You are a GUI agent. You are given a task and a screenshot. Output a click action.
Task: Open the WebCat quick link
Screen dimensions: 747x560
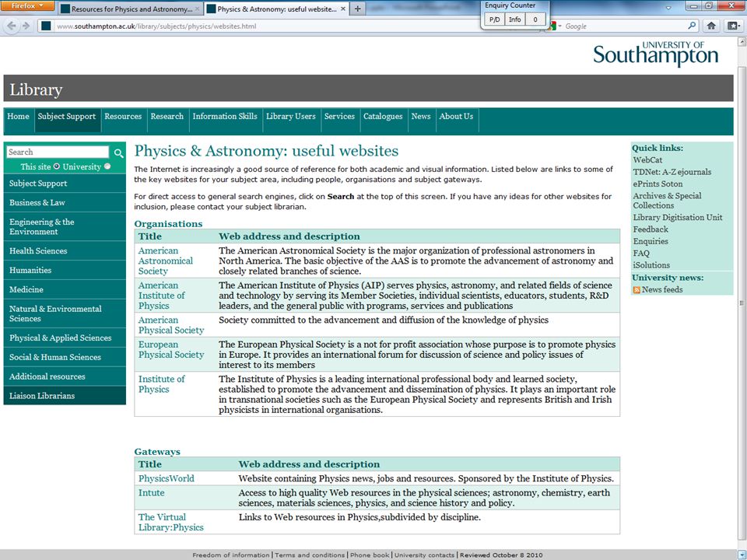point(647,160)
